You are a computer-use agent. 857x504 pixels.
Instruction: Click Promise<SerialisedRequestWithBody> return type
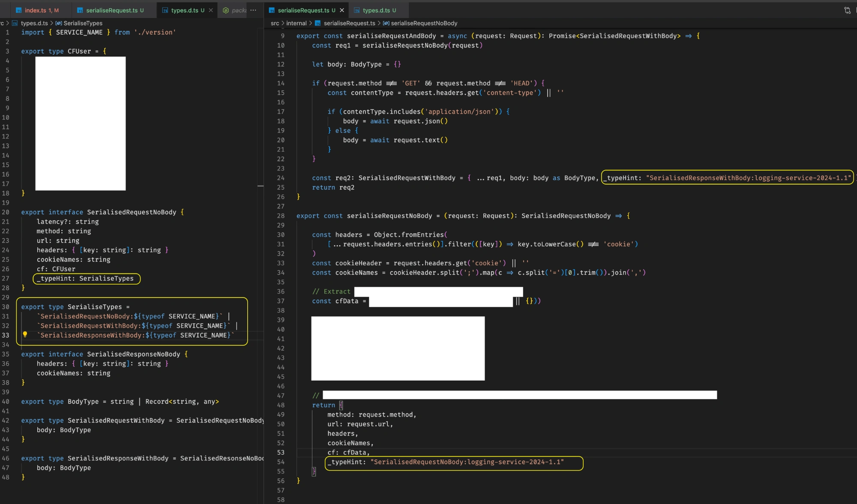(615, 36)
